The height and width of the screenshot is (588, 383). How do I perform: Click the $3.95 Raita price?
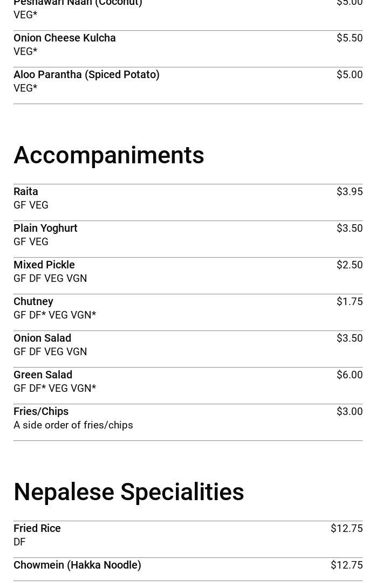pos(350,192)
